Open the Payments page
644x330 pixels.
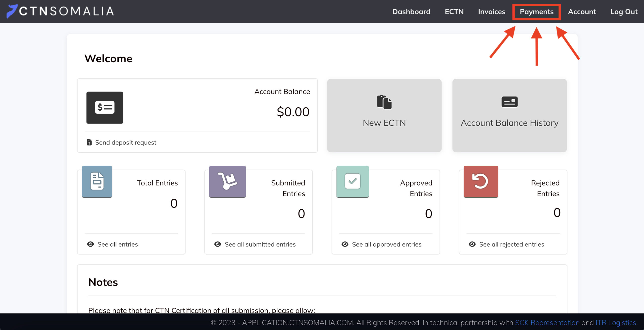point(537,12)
